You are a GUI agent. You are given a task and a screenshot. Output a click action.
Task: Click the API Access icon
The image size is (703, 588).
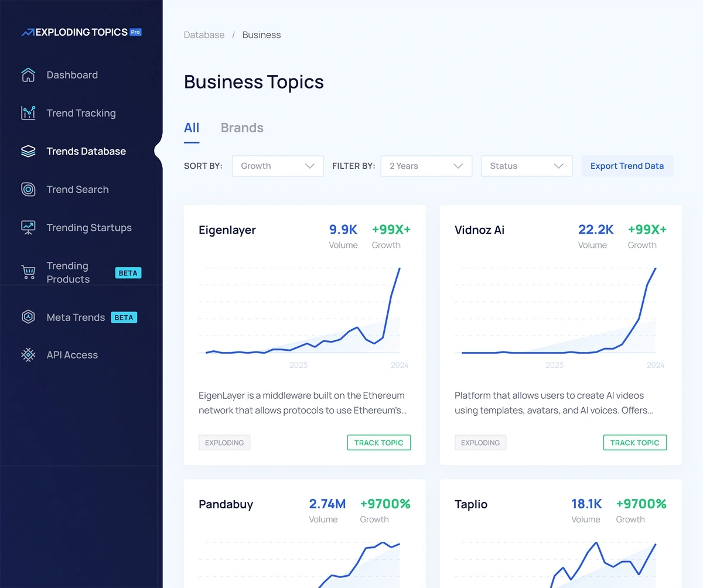[28, 355]
